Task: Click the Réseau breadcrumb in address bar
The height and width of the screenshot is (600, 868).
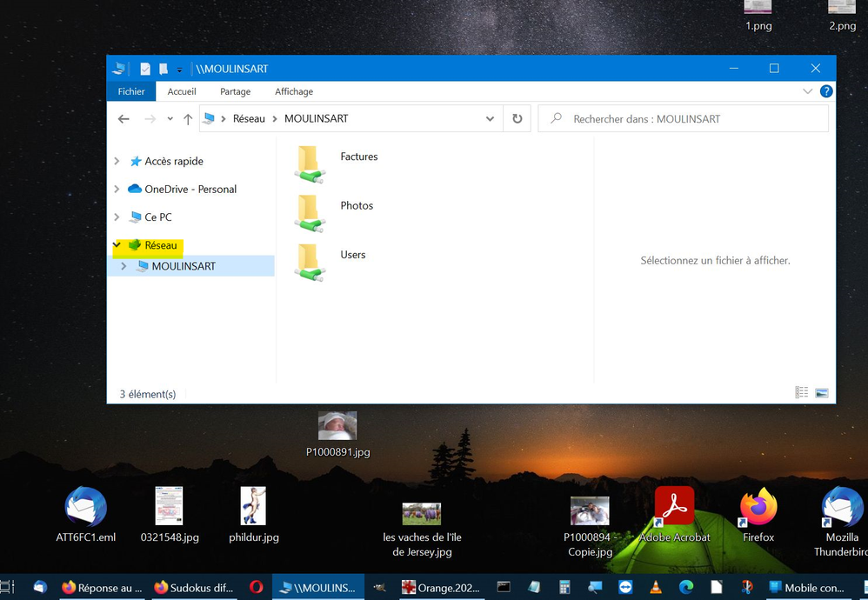Action: [x=249, y=119]
